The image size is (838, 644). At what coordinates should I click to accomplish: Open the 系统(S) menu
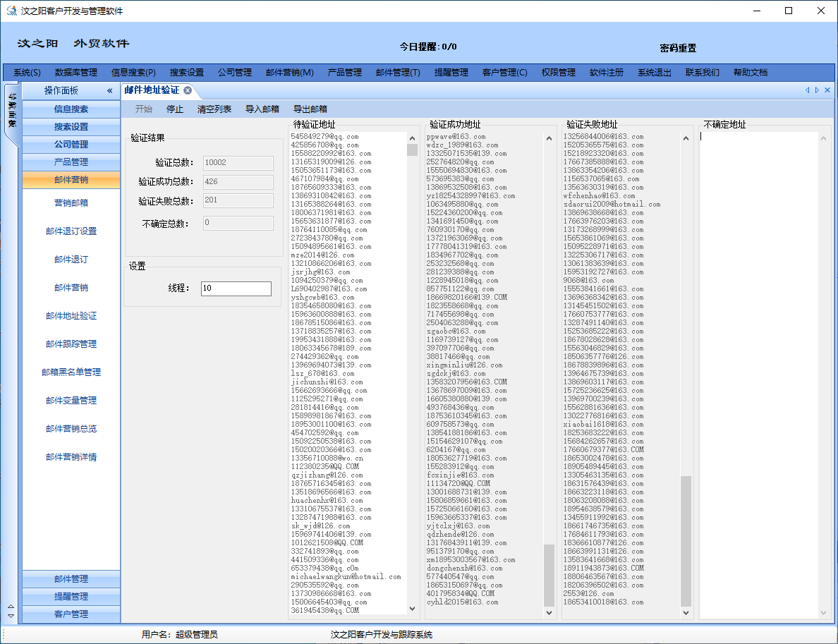click(27, 73)
